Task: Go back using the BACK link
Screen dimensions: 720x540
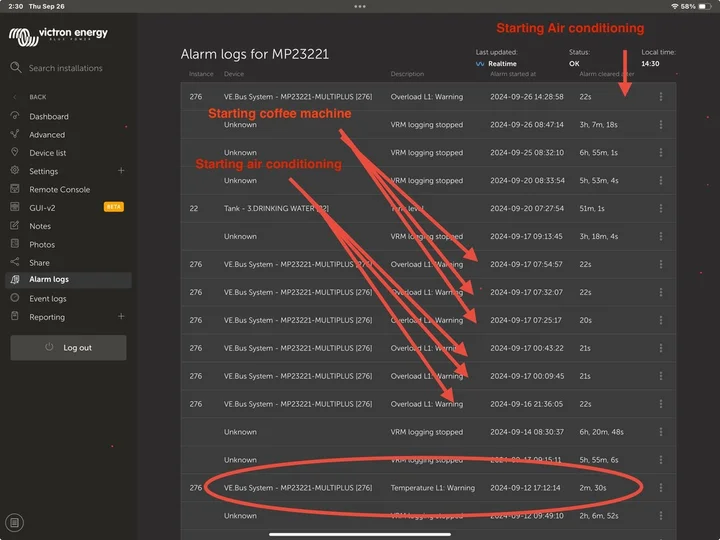Action: click(38, 97)
